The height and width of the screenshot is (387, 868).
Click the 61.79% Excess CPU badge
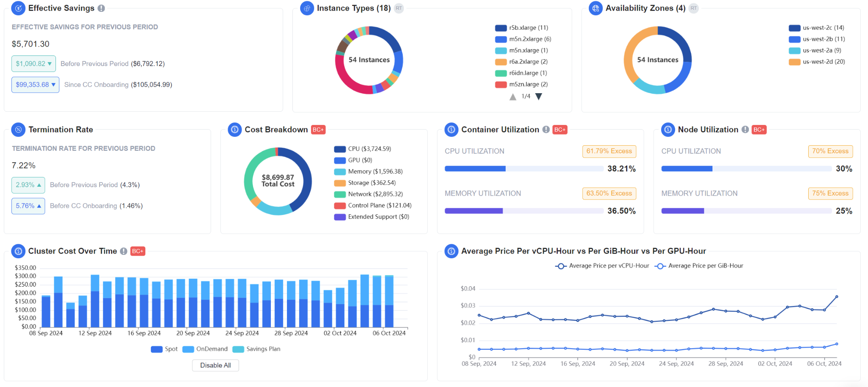(609, 151)
